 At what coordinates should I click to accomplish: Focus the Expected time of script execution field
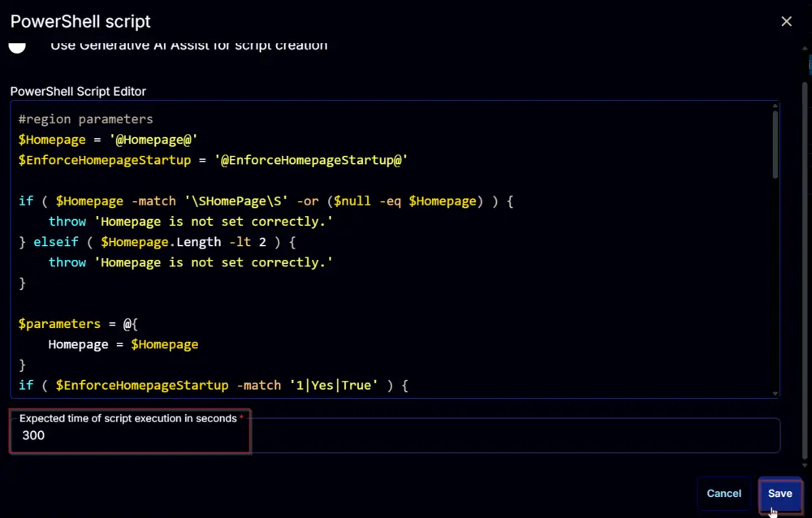click(x=395, y=435)
